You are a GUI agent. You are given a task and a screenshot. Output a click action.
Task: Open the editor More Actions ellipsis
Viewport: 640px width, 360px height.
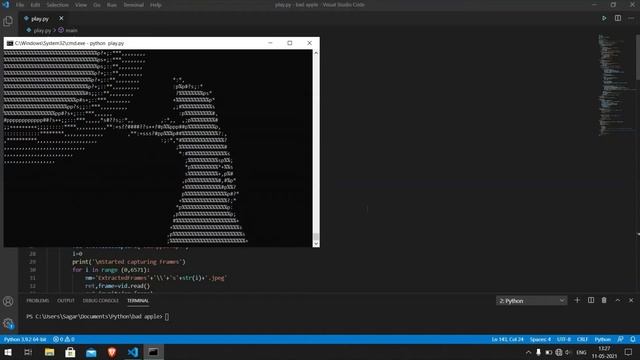(x=631, y=18)
